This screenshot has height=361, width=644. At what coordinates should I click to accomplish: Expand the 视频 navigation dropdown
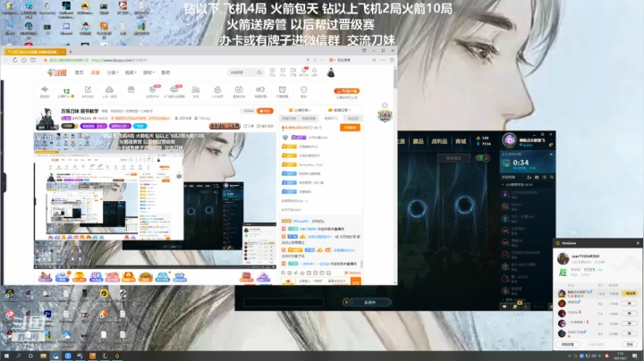(131, 72)
